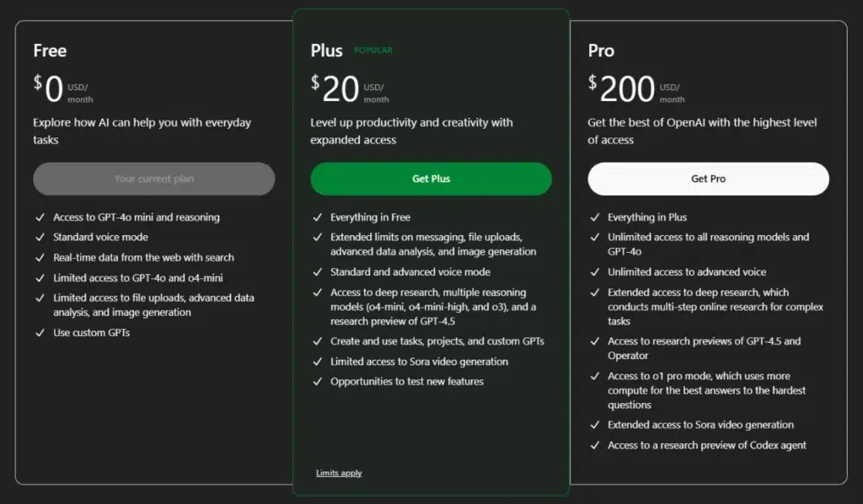Image resolution: width=863 pixels, height=504 pixels.
Task: Open the Limits apply link
Action: tap(339, 473)
